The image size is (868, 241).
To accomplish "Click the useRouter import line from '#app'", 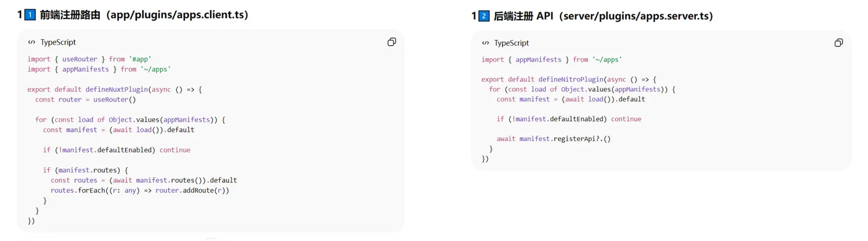I will point(90,59).
